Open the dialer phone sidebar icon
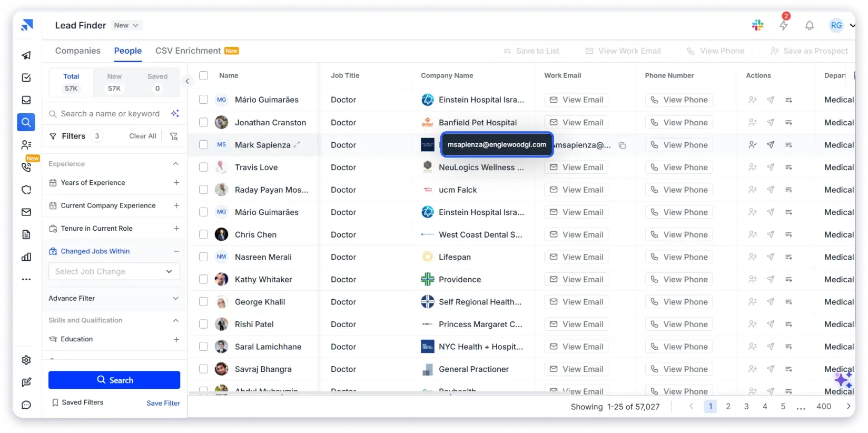Screen dimensions: 868x433 tap(26, 167)
